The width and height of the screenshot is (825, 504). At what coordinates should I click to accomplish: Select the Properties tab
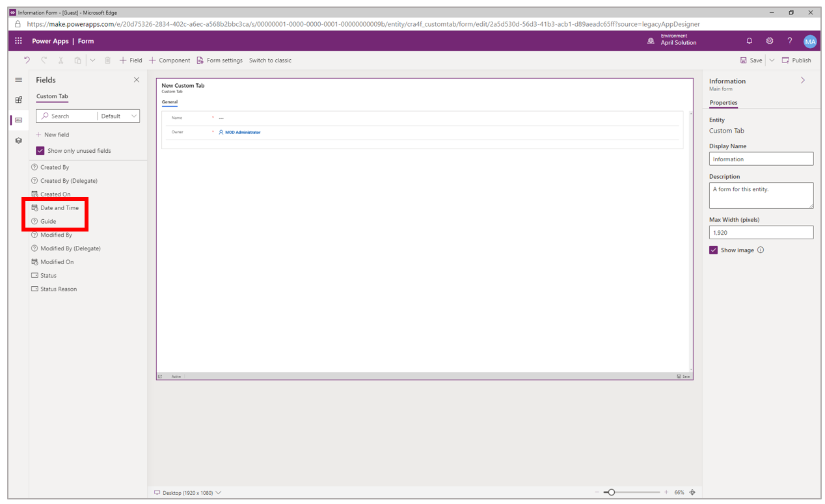pos(724,103)
